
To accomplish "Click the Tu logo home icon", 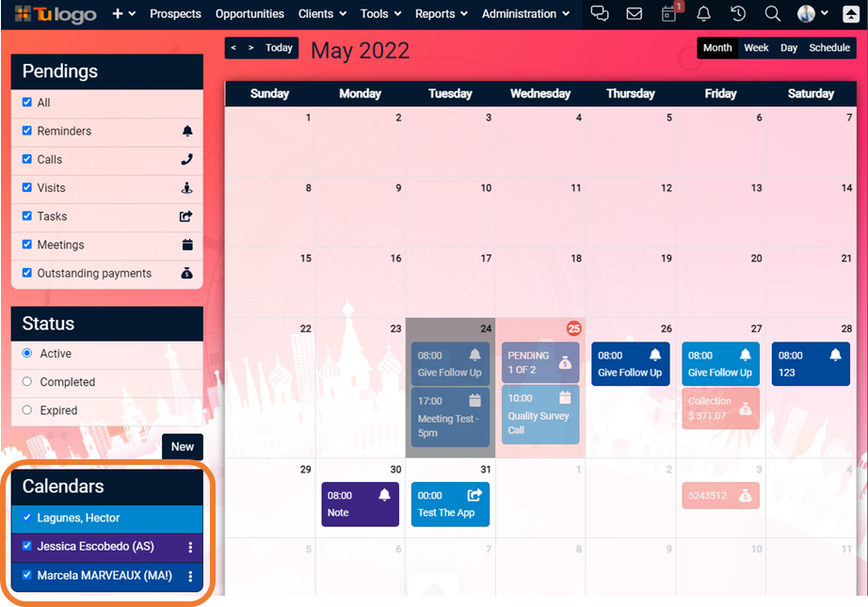I will [x=56, y=14].
